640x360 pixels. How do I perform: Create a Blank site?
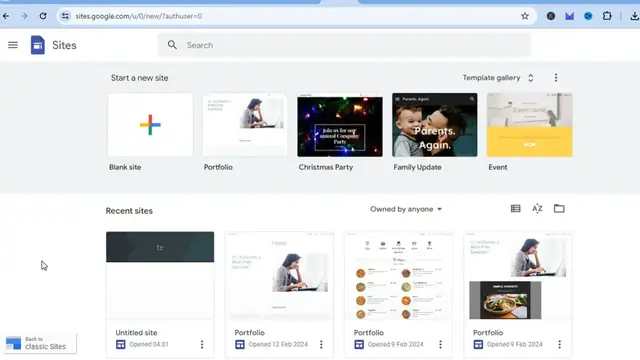coord(150,125)
